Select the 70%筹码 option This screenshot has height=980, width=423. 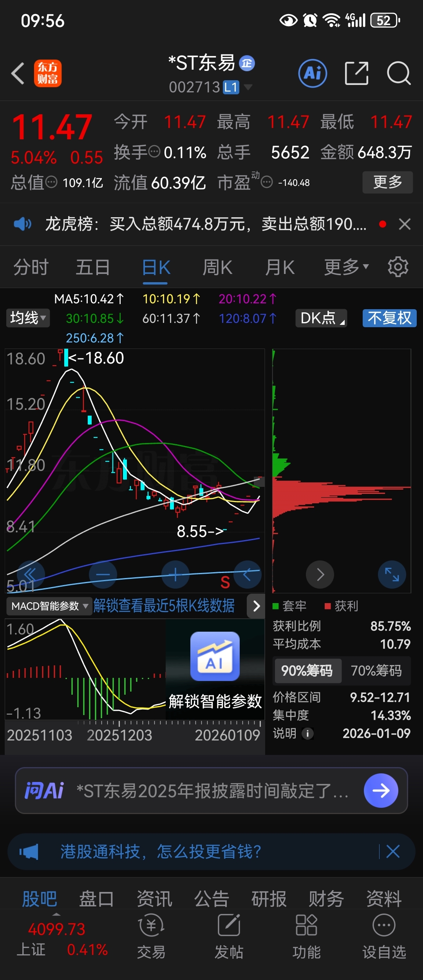click(x=376, y=671)
